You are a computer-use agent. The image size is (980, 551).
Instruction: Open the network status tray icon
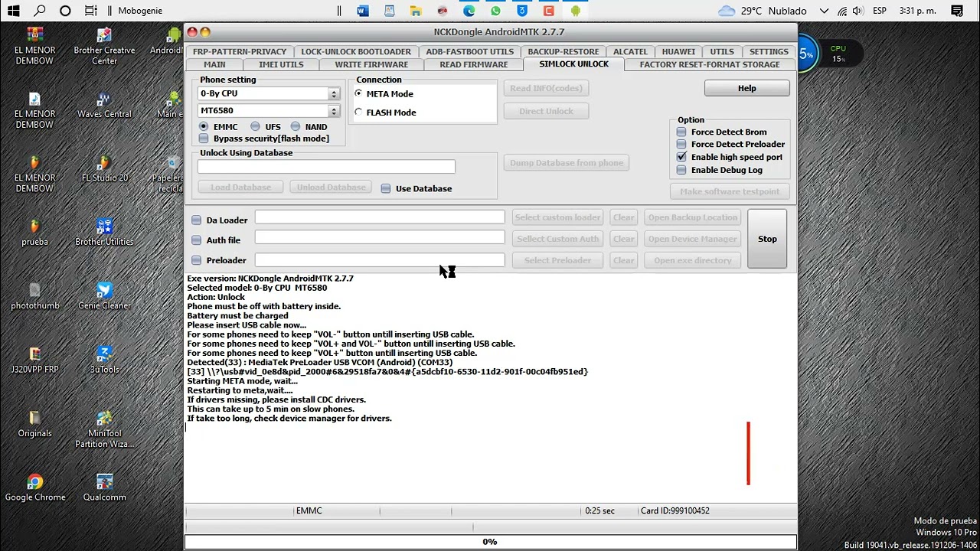click(x=842, y=11)
